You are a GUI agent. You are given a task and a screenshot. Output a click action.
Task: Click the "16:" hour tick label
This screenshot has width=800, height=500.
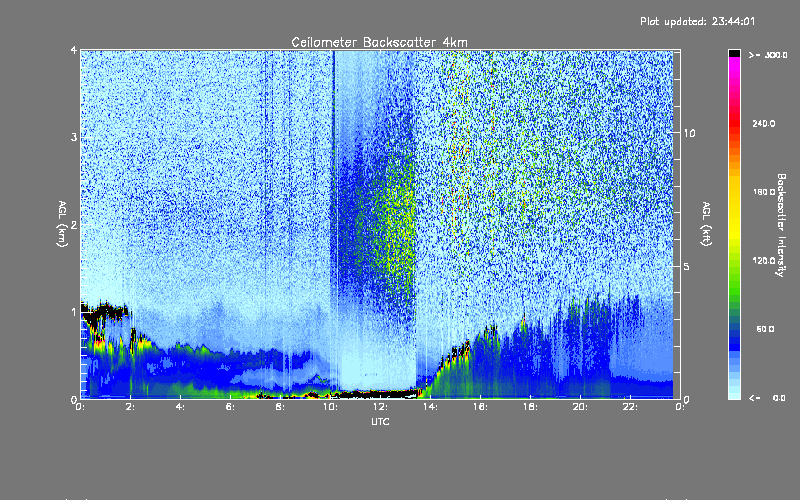481,407
